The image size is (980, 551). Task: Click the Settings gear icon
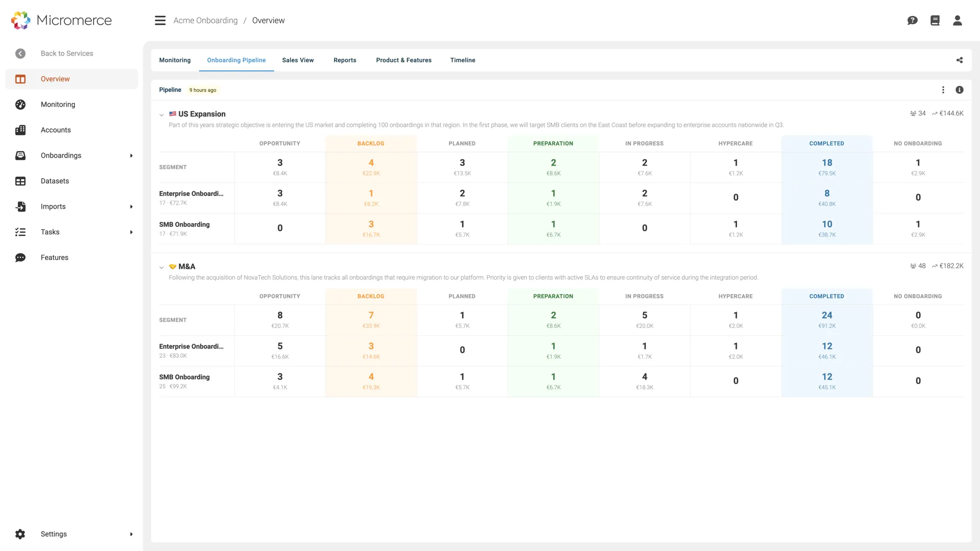(x=20, y=534)
